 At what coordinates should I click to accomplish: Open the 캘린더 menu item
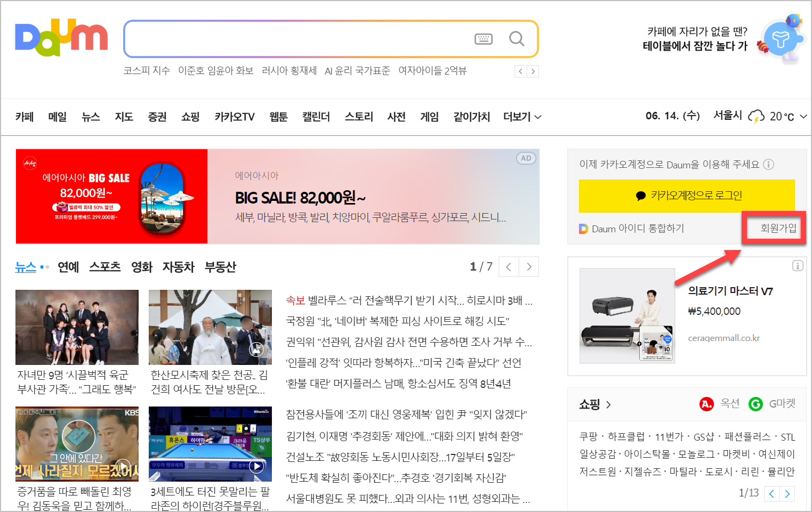tap(316, 117)
